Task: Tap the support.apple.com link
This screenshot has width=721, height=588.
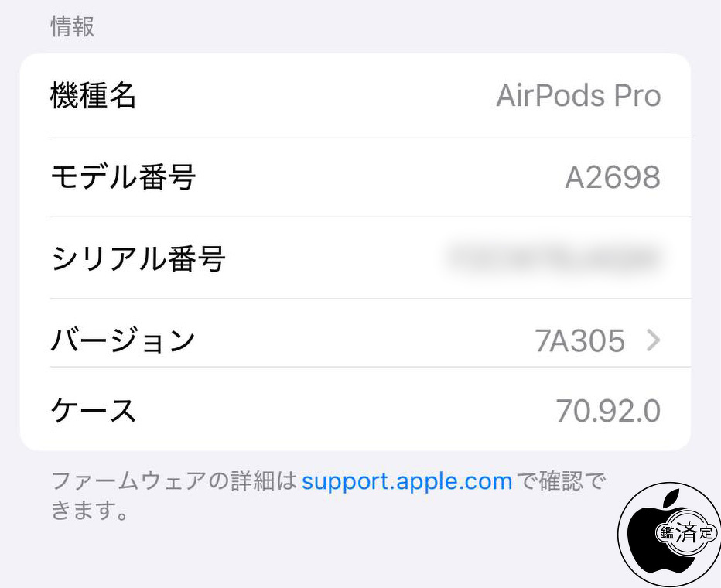Action: click(x=407, y=482)
